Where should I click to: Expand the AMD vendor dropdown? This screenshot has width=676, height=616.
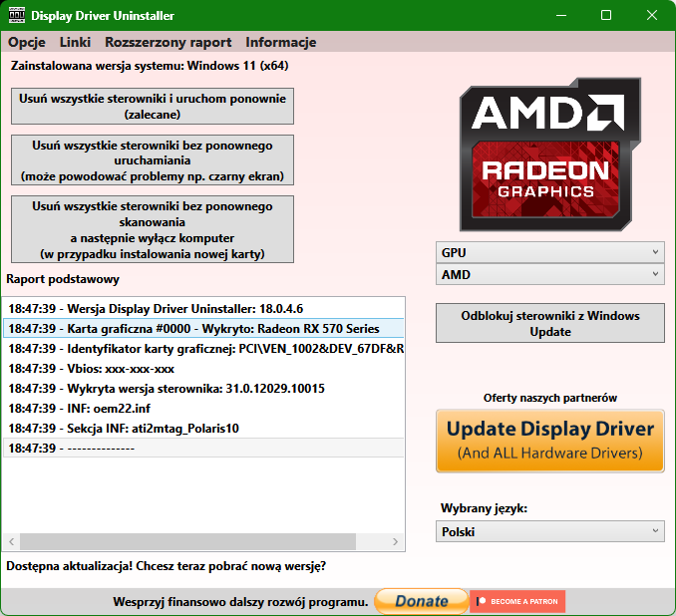[x=549, y=274]
